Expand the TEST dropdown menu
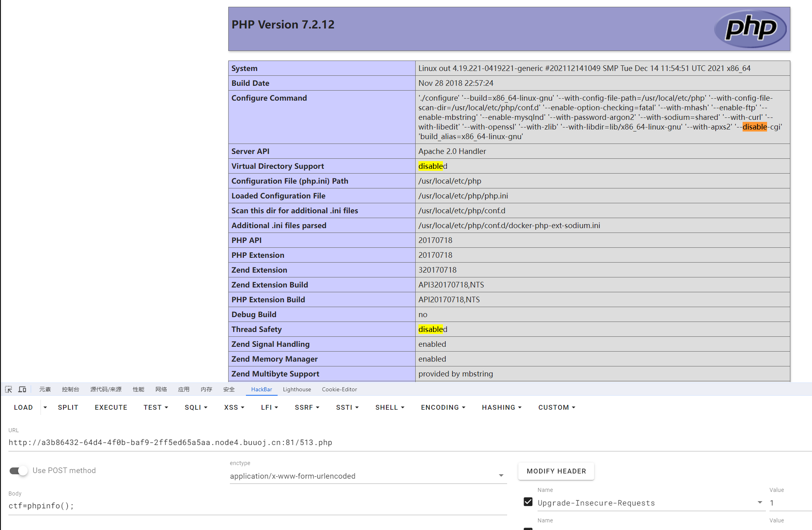812x530 pixels. pos(156,407)
